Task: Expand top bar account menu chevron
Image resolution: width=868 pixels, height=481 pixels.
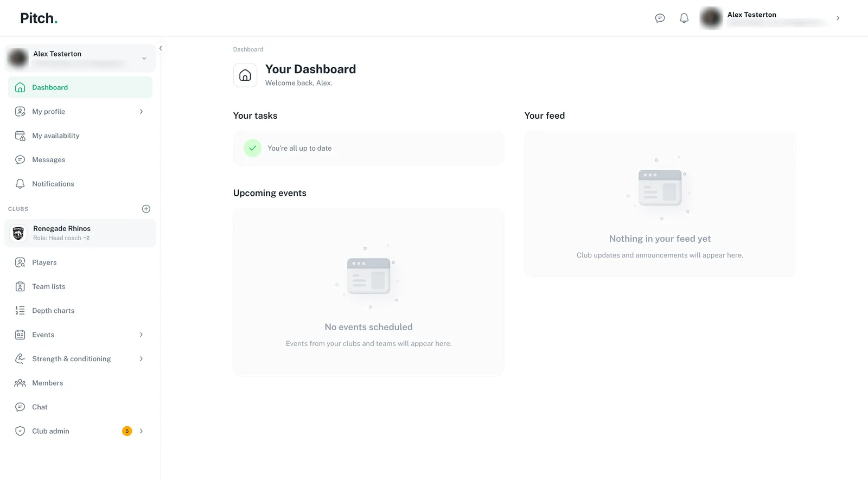Action: tap(838, 18)
